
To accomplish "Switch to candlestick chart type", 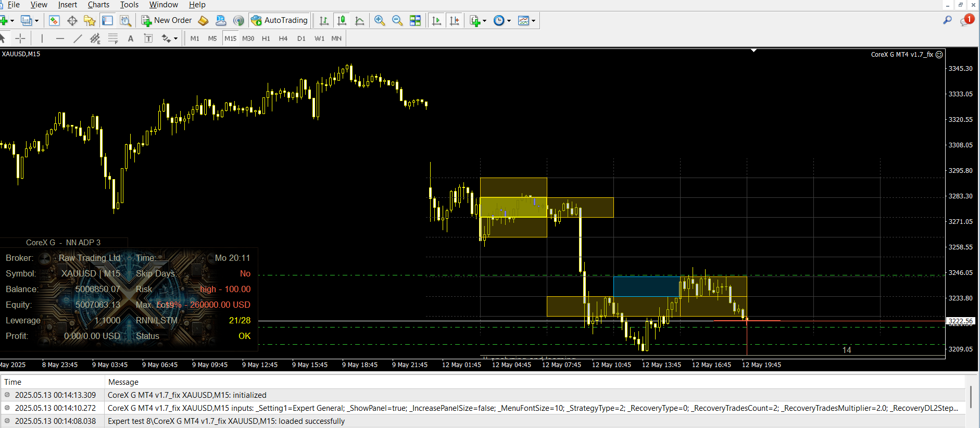I will (342, 20).
